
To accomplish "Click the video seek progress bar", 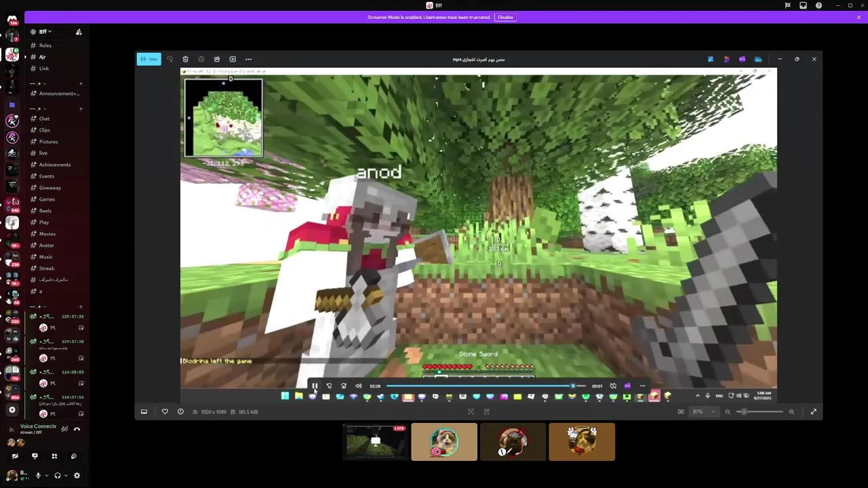I will click(486, 386).
